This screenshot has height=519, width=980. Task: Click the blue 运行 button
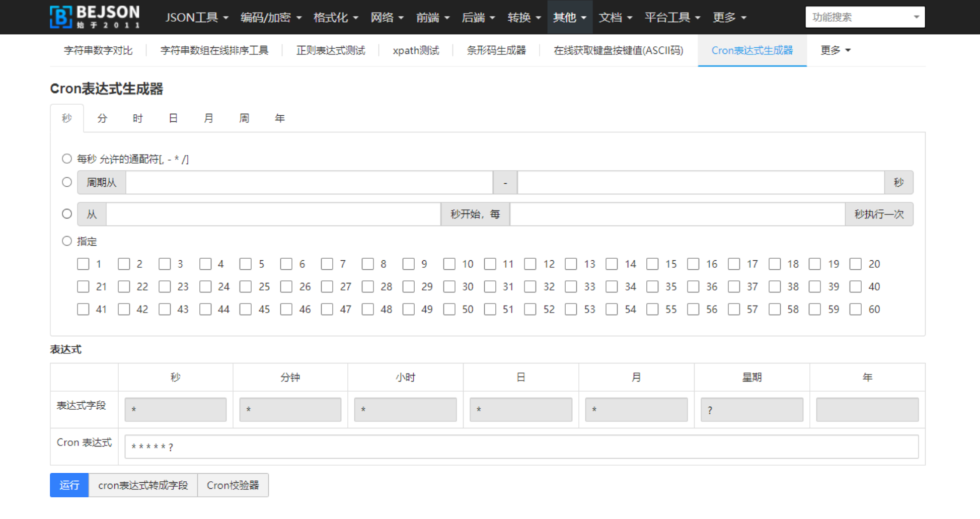(x=69, y=485)
